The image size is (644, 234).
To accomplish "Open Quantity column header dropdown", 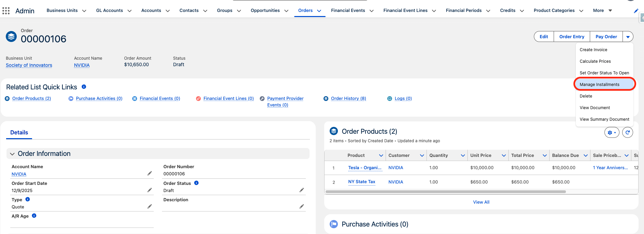I will click(x=463, y=156).
